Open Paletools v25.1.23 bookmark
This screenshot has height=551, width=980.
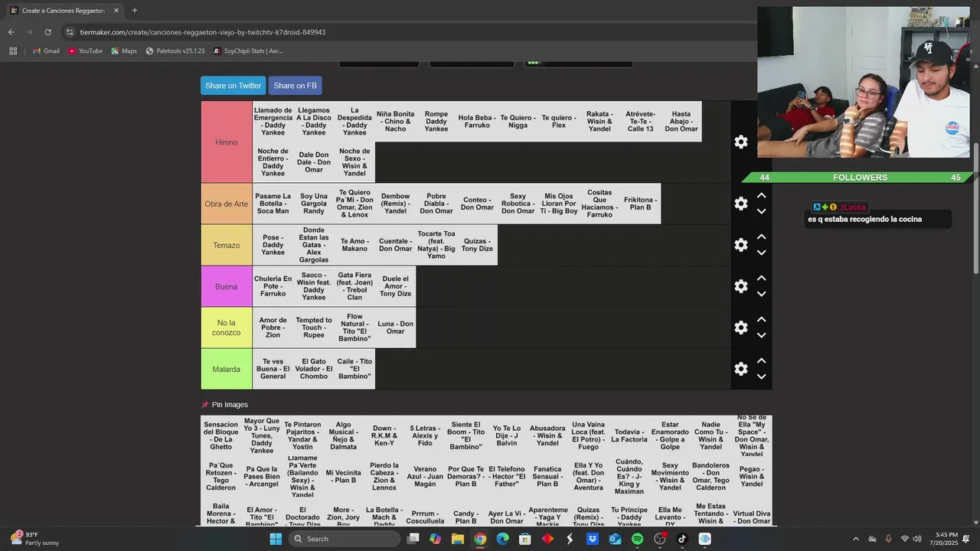[175, 51]
